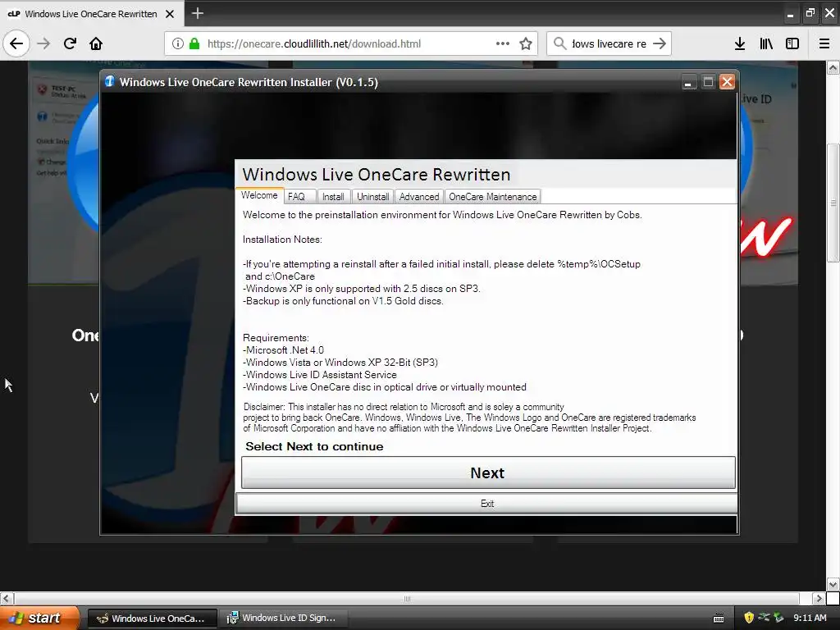The height and width of the screenshot is (630, 840).
Task: Click the on-screen keyboard tray icon
Action: (719, 619)
